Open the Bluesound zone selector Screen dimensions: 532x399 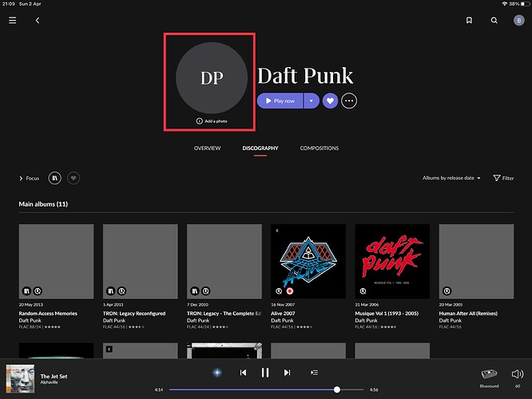(x=489, y=375)
